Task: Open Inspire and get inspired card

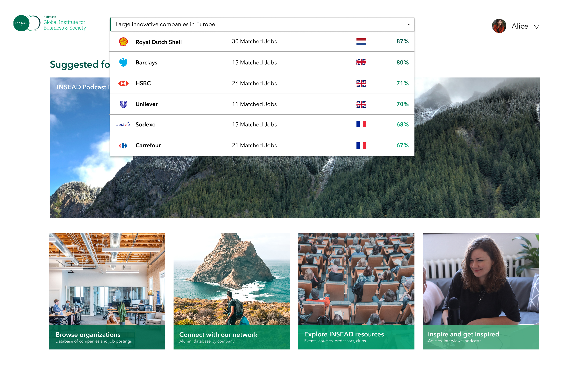Action: click(480, 291)
